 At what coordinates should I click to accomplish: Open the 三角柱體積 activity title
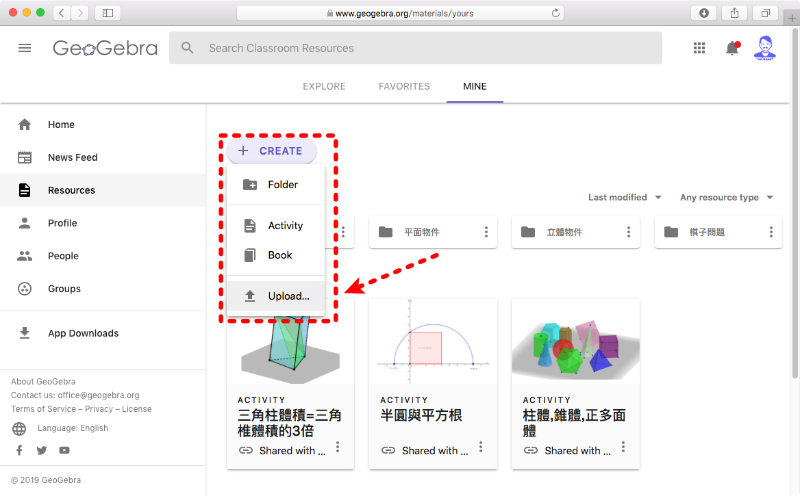[289, 423]
